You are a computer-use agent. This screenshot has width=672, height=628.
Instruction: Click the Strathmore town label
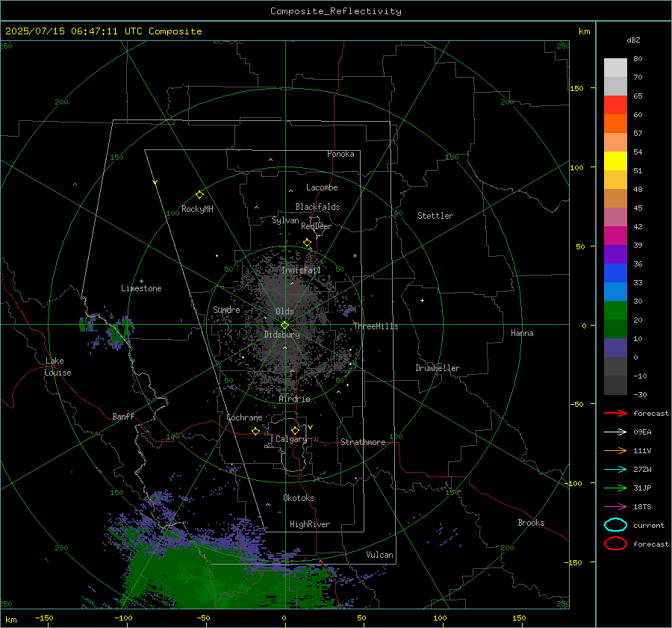coord(363,442)
